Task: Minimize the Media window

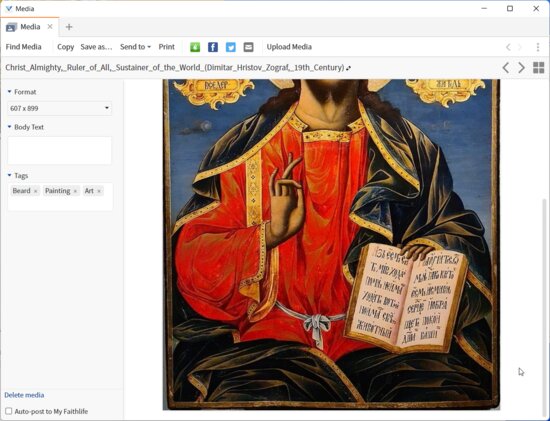Action: (x=484, y=8)
